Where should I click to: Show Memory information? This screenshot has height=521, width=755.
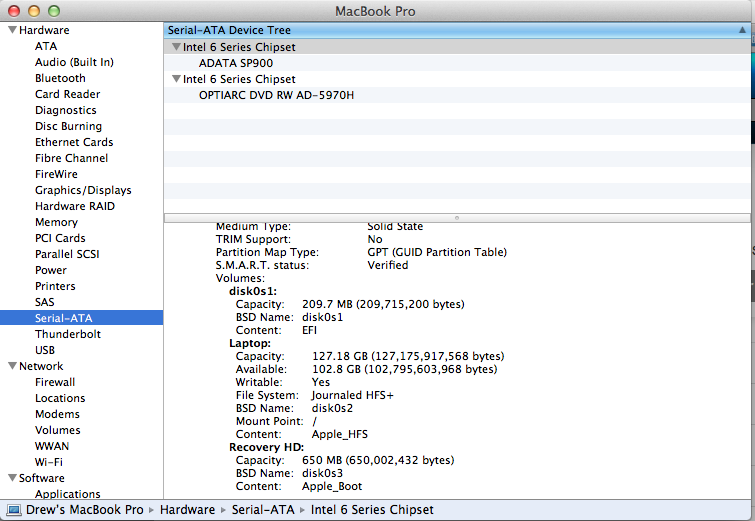[56, 222]
